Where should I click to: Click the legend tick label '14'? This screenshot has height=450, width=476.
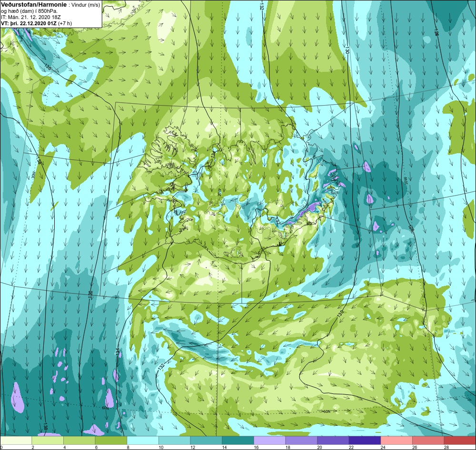(x=224, y=447)
